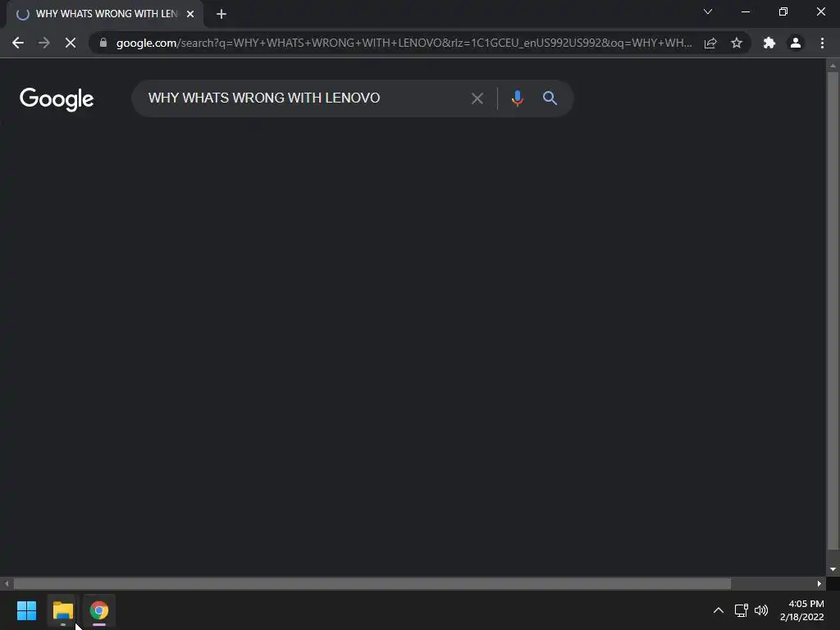
Task: Restore down the Chrome window
Action: tap(783, 11)
